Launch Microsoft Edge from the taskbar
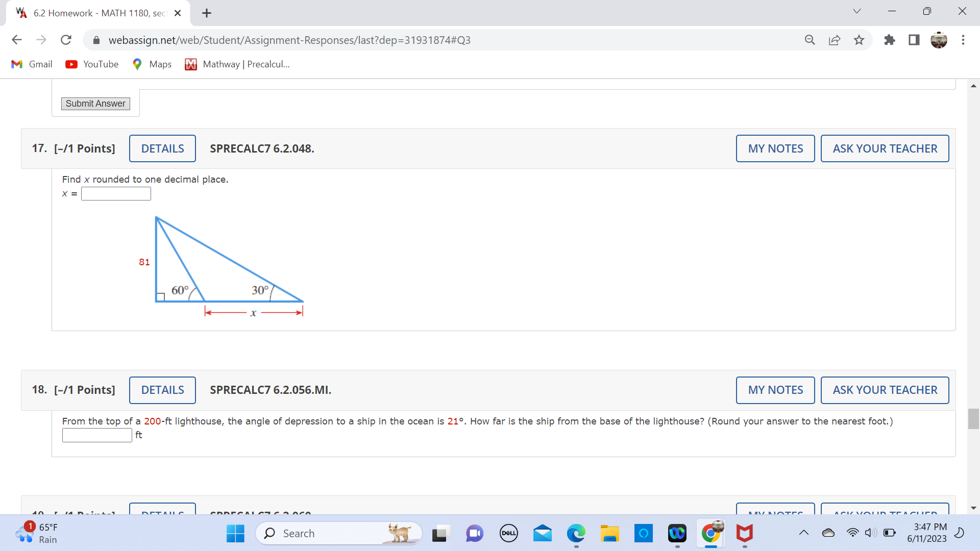This screenshot has width=980, height=551. pyautogui.click(x=576, y=534)
